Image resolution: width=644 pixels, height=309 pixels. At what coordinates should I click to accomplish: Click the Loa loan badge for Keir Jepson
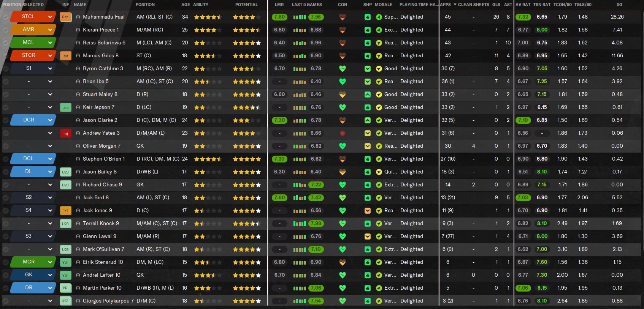tap(65, 107)
